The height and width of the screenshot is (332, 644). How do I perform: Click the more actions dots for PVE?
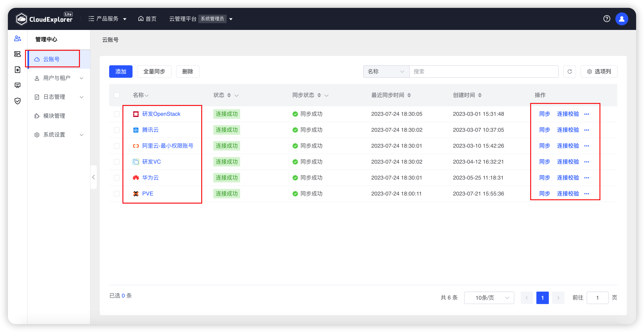pos(587,194)
